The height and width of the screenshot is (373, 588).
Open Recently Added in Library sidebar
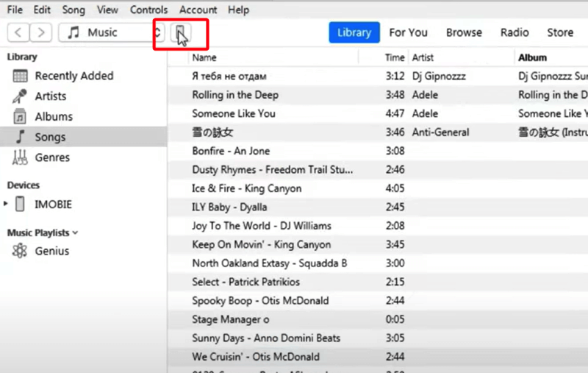coord(73,76)
